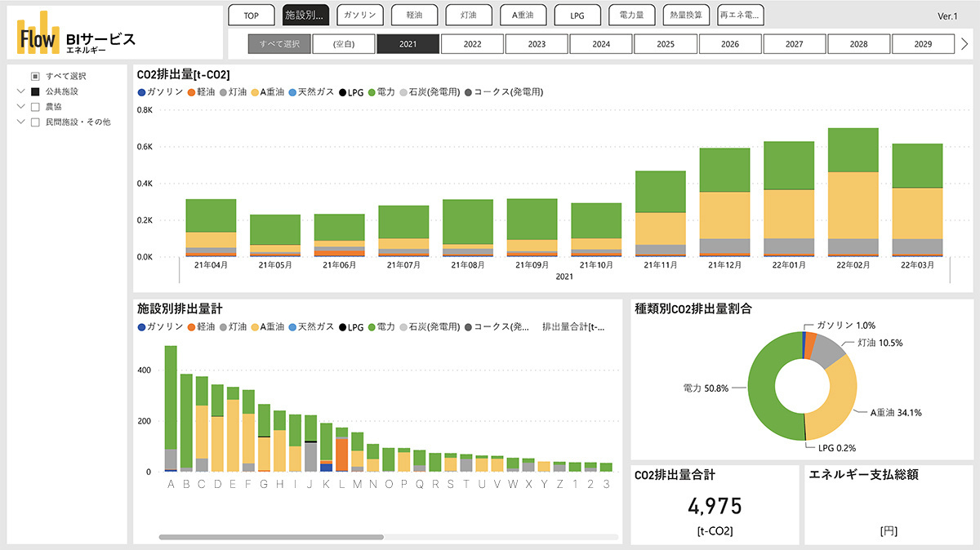Click the right arrow to scroll years

(964, 44)
